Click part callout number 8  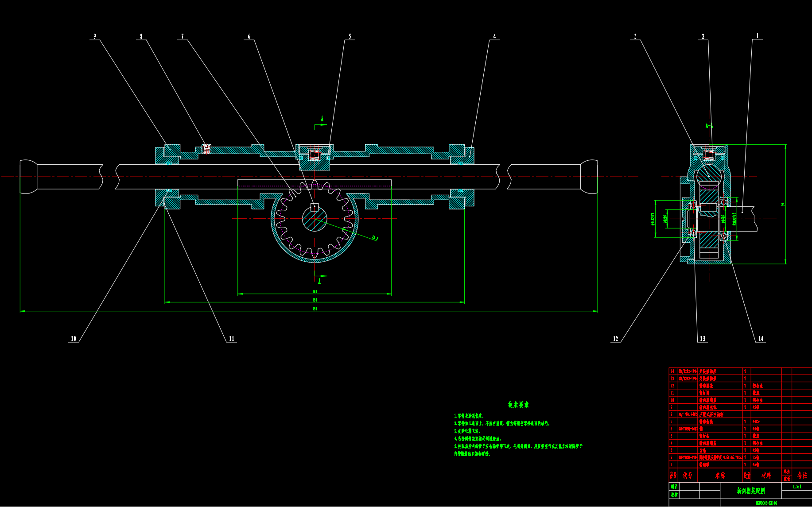click(x=141, y=36)
